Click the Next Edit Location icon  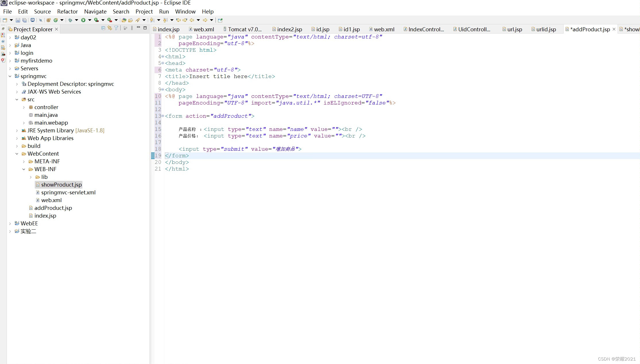185,20
